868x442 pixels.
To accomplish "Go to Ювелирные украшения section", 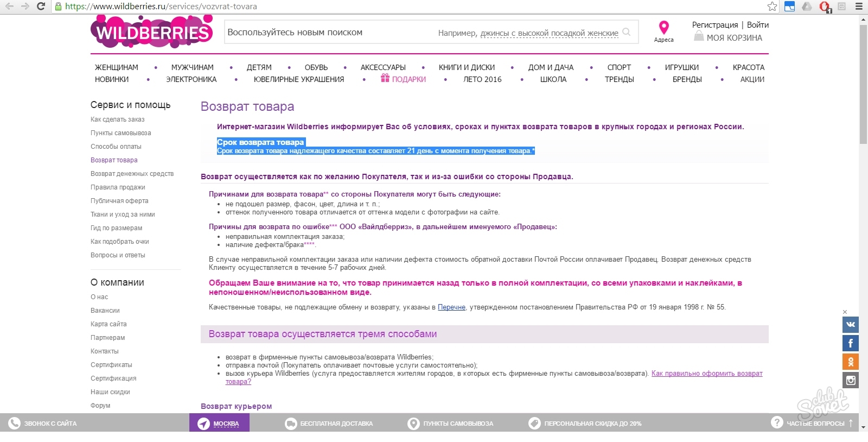I will (299, 79).
